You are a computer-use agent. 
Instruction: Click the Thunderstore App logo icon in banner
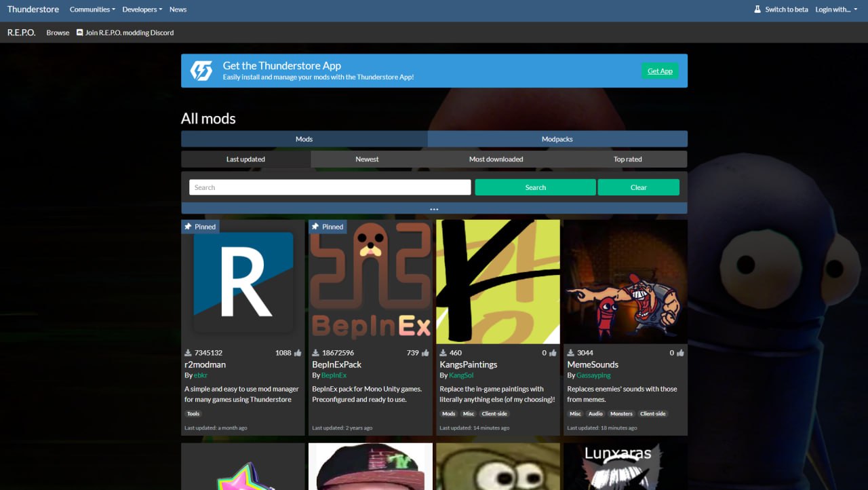[201, 71]
